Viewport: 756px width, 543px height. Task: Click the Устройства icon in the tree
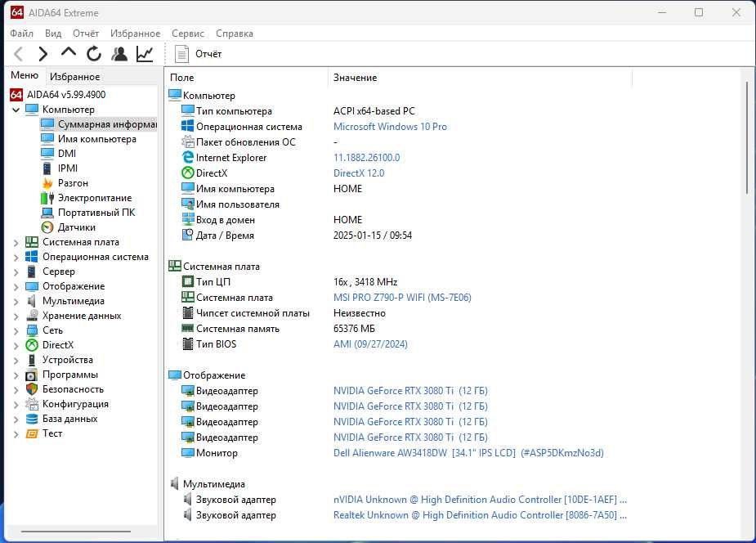coord(31,360)
